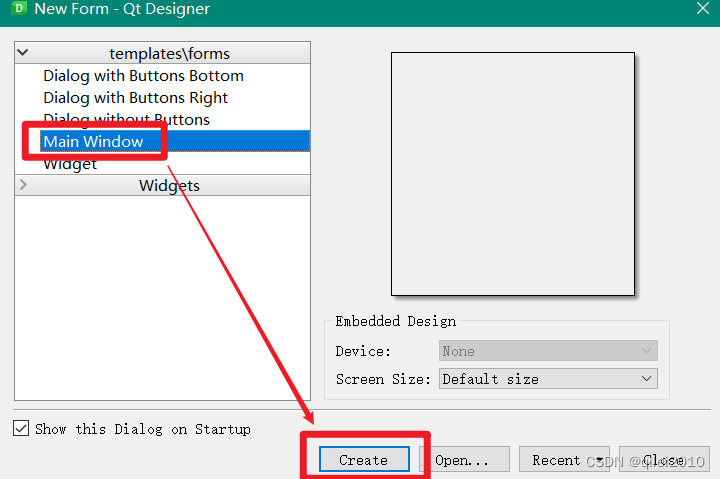This screenshot has width=720, height=479.
Task: Open the Device combo box
Action: point(548,351)
